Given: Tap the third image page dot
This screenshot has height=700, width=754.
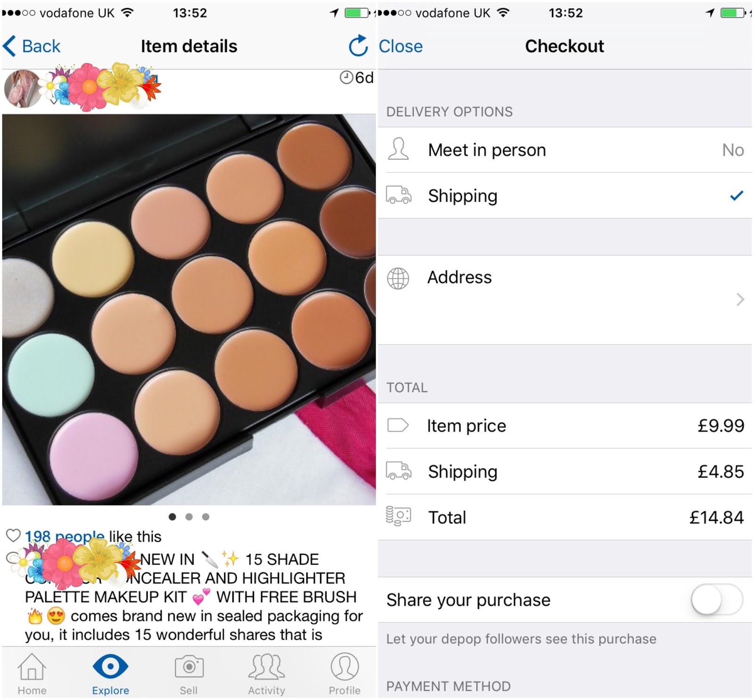Looking at the screenshot, I should (205, 517).
